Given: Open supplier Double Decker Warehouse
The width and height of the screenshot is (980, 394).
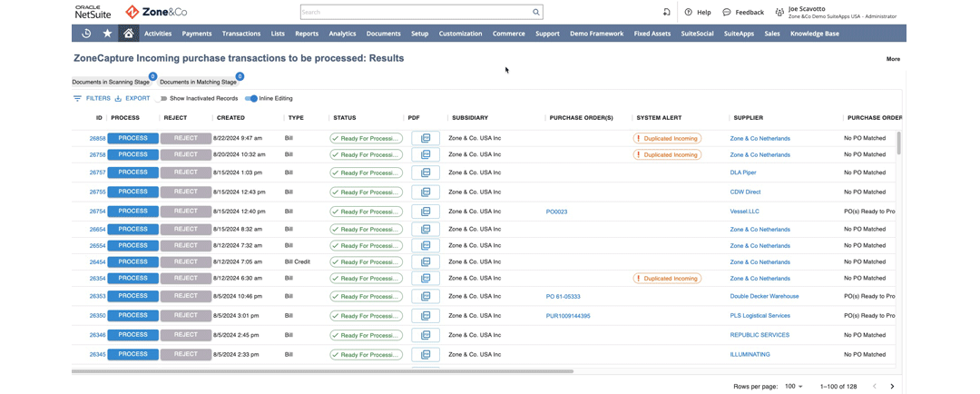Looking at the screenshot, I should click(x=764, y=297).
